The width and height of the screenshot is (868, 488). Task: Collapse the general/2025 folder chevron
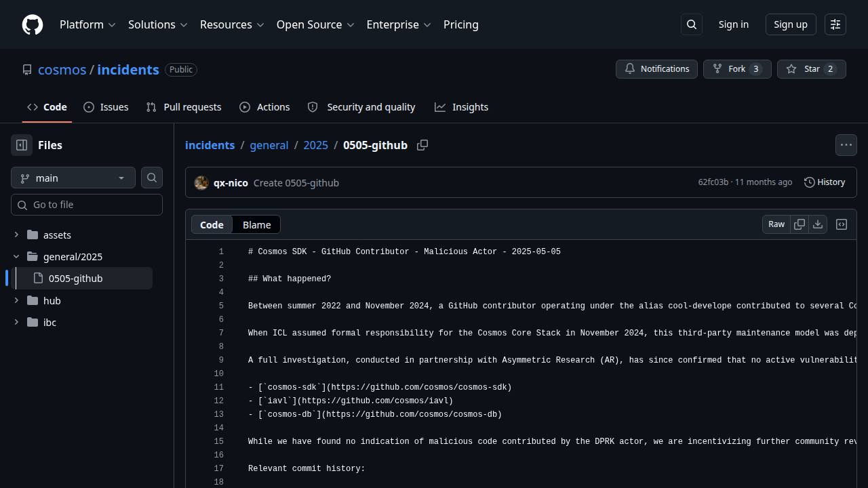click(16, 257)
